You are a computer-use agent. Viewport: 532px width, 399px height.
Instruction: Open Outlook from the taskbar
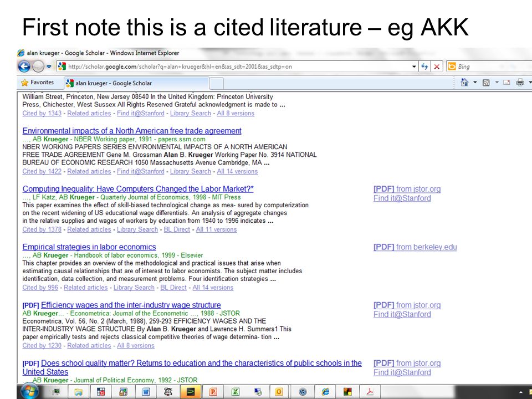[279, 392]
